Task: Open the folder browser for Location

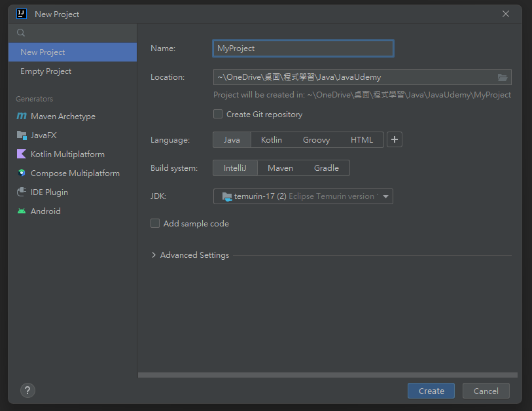Action: click(503, 77)
